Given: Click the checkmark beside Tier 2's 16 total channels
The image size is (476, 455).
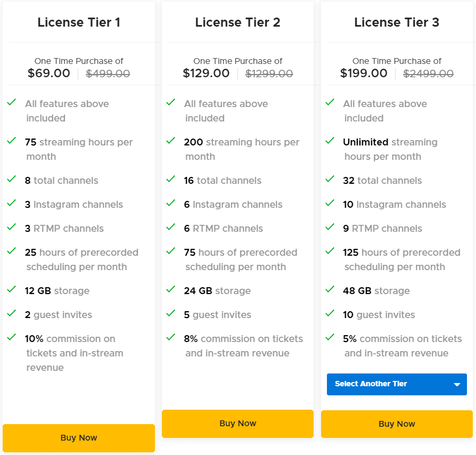Looking at the screenshot, I should [170, 180].
